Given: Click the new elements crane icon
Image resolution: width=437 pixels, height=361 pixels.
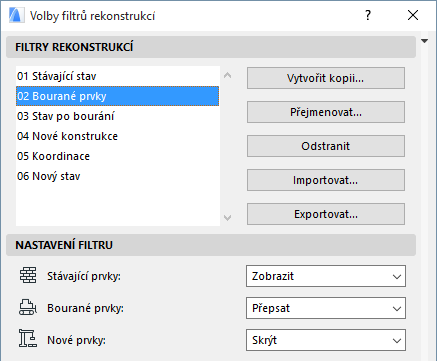Looking at the screenshot, I should 28,339.
